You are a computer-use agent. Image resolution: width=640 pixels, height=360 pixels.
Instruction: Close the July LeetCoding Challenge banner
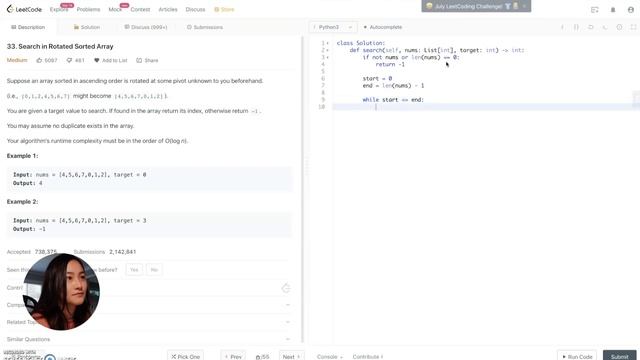click(x=524, y=6)
